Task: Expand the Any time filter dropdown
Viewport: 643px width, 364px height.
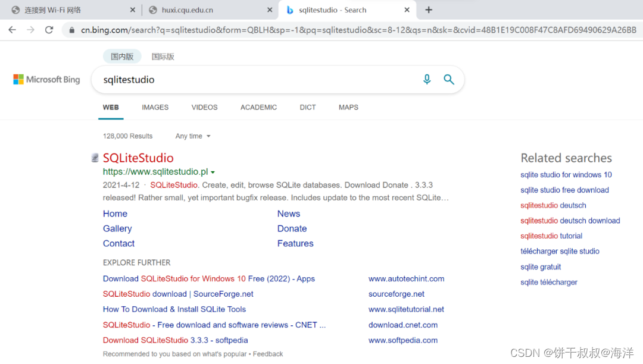Action: 193,136
